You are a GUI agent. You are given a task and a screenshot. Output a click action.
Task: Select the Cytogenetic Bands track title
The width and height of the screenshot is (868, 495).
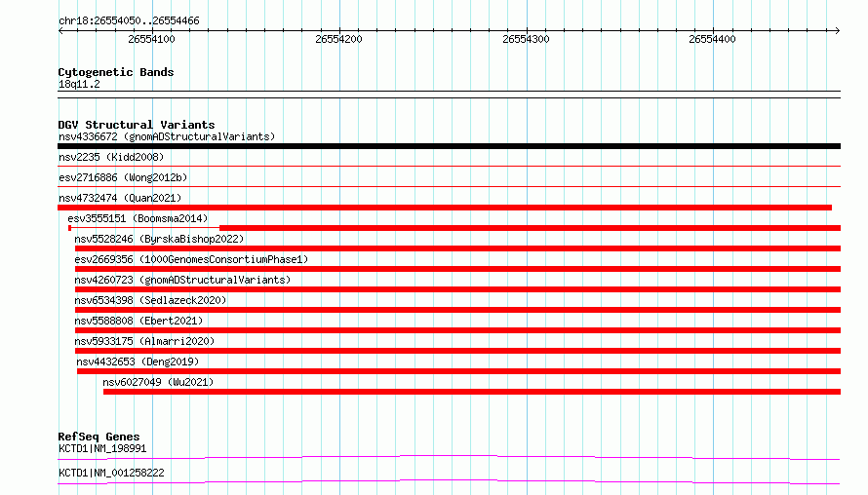(x=116, y=72)
